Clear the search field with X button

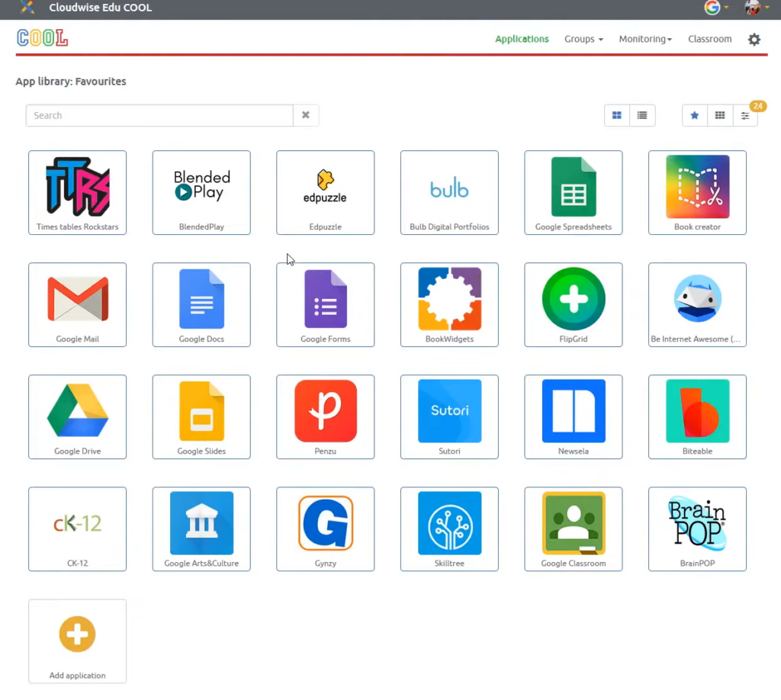pos(306,115)
